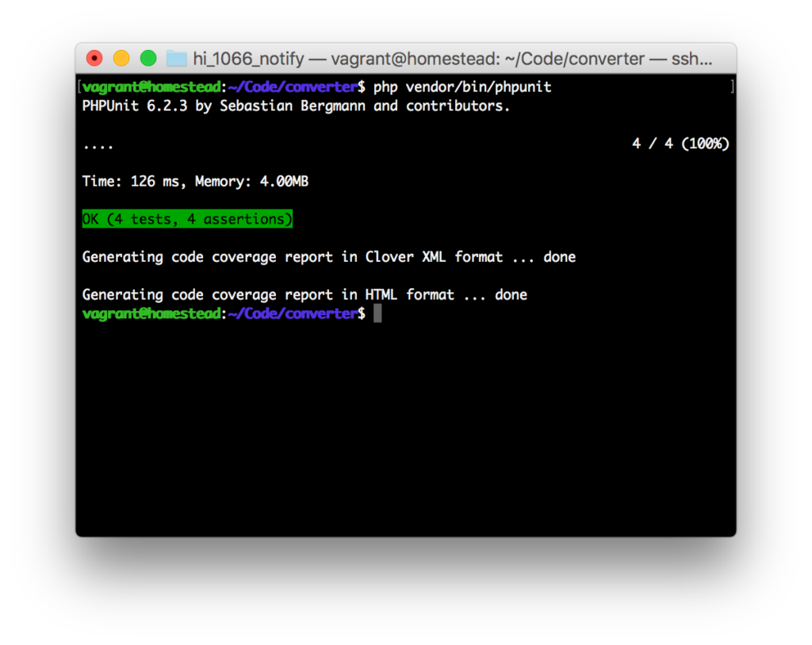The width and height of the screenshot is (812, 645).
Task: Click the gray terminal cursor block
Action: (x=377, y=313)
